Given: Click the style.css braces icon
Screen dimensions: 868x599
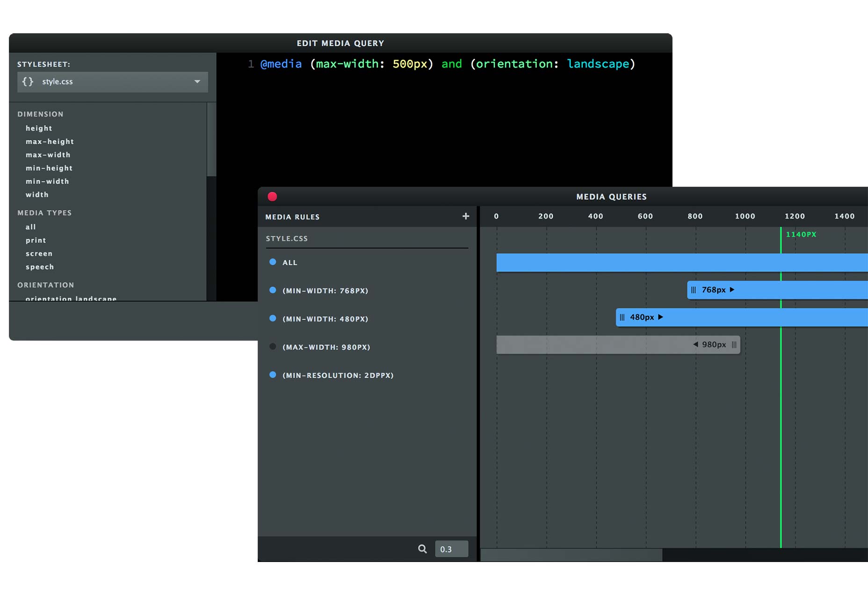Looking at the screenshot, I should tap(28, 81).
